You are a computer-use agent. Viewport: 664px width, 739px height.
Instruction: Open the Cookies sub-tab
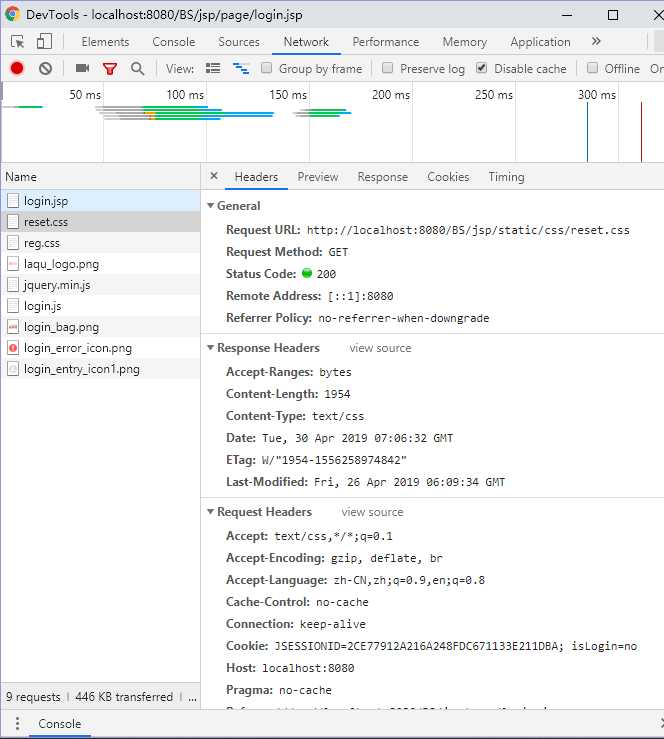tap(448, 177)
